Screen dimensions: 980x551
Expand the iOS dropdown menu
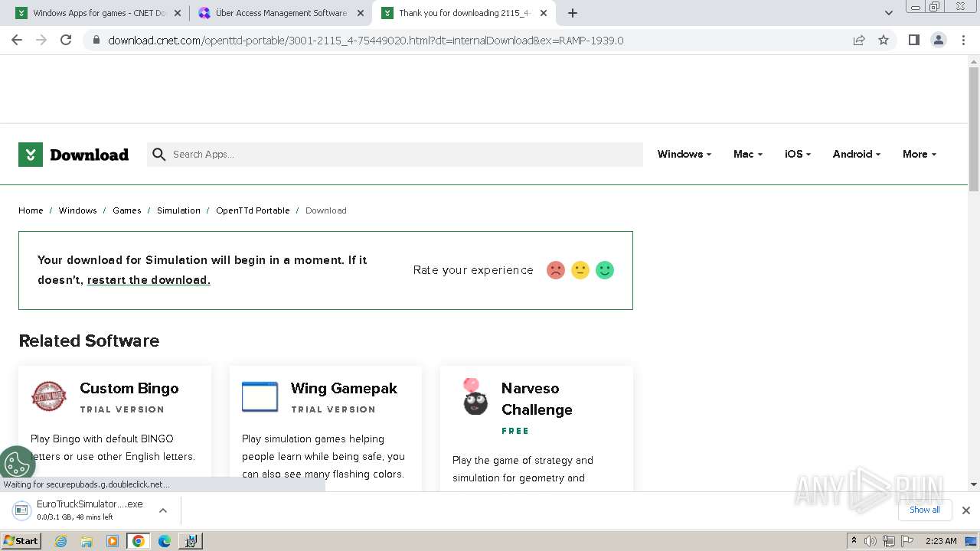[798, 154]
